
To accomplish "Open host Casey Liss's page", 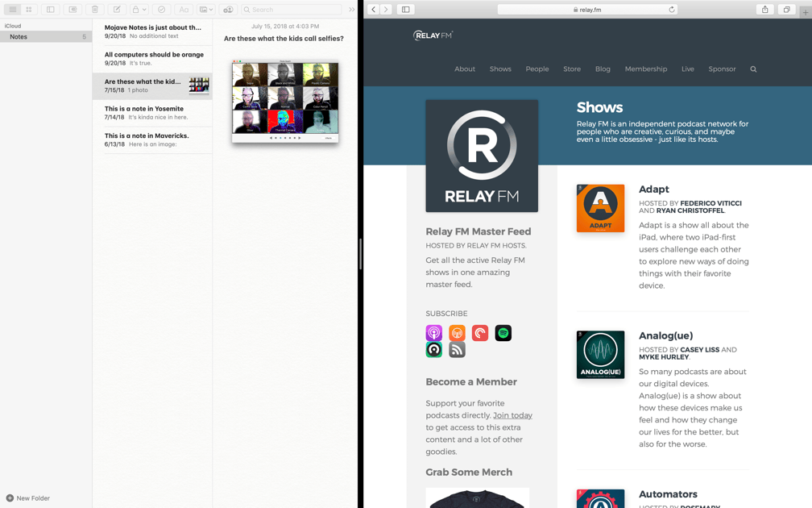I will (699, 349).
